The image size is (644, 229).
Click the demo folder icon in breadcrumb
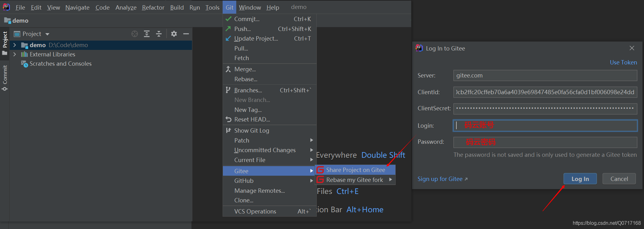[x=7, y=20]
